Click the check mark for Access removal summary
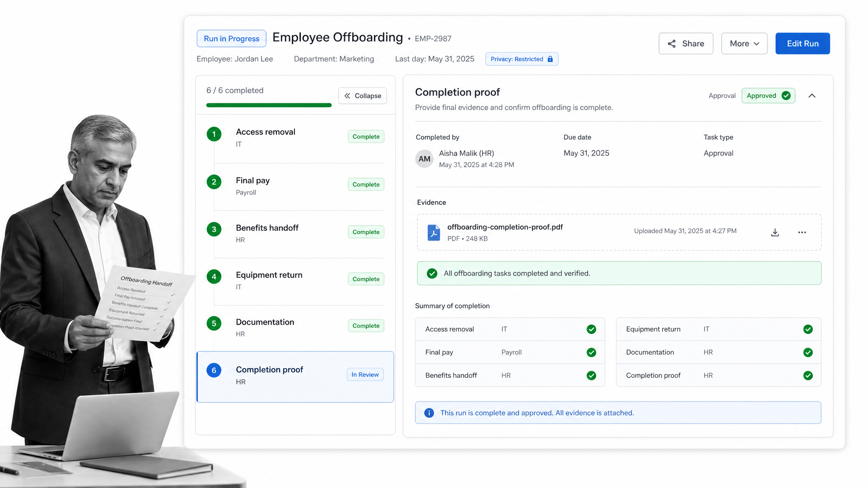868x488 pixels. 591,330
